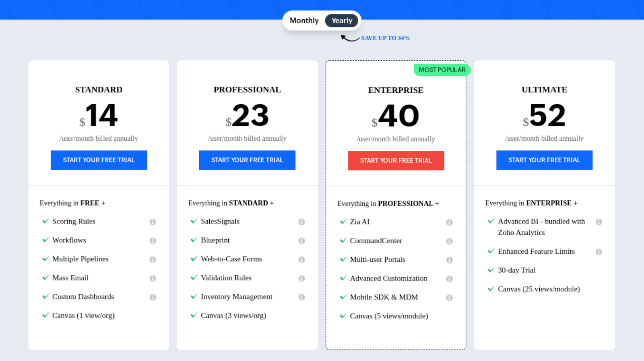644x361 pixels.
Task: Open info tooltip for Mobile SDK & MDM
Action: point(449,298)
